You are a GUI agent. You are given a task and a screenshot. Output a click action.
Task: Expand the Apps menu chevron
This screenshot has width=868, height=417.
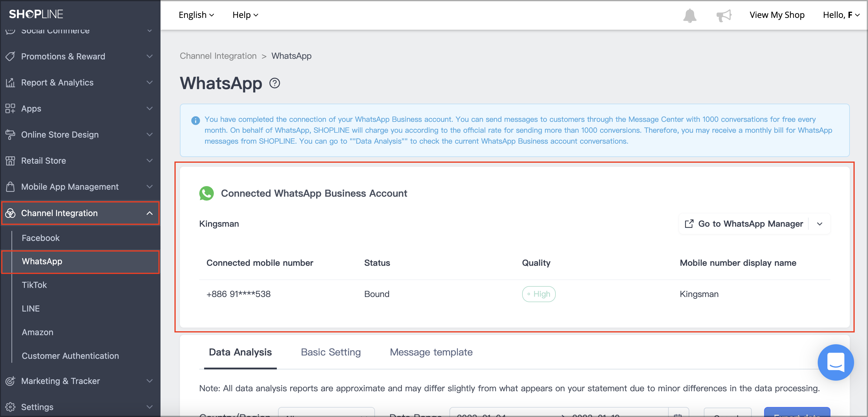[x=150, y=108]
